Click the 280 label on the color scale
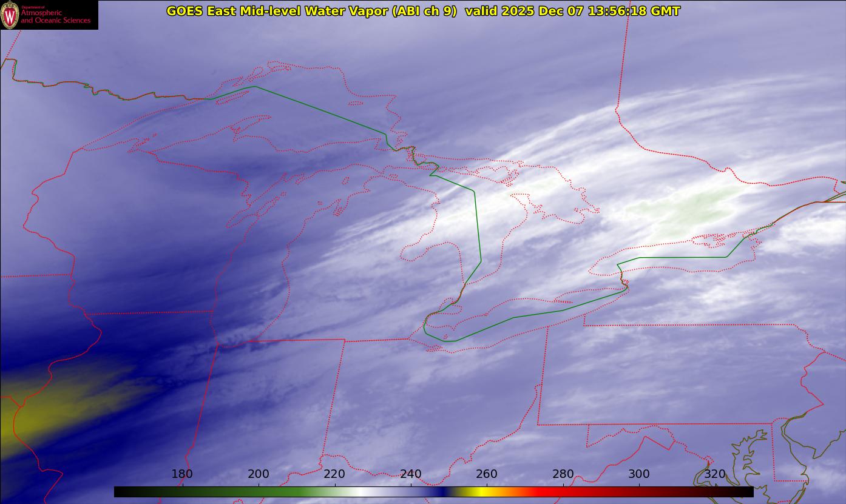Screen dimensions: 846x504 pyautogui.click(x=563, y=474)
